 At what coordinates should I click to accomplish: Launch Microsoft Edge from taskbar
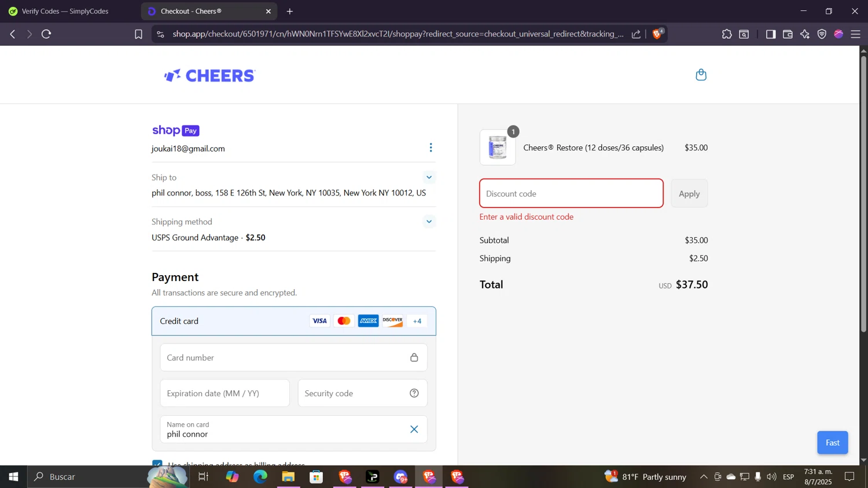click(x=260, y=476)
